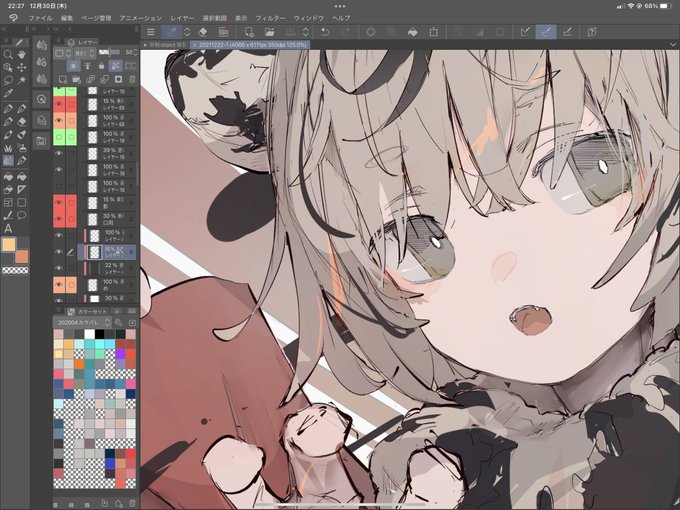Pick the black swatch in color set
This screenshot has width=680, height=510.
tap(100, 334)
